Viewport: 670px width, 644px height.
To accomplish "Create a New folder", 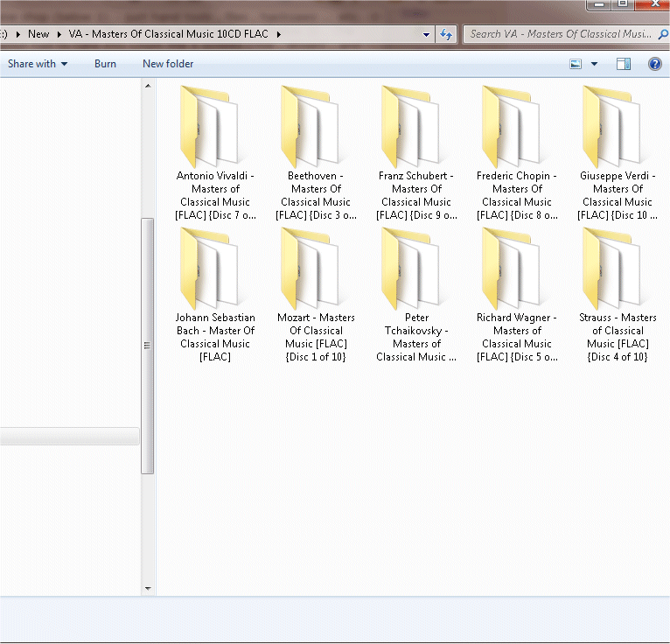I will pos(168,64).
